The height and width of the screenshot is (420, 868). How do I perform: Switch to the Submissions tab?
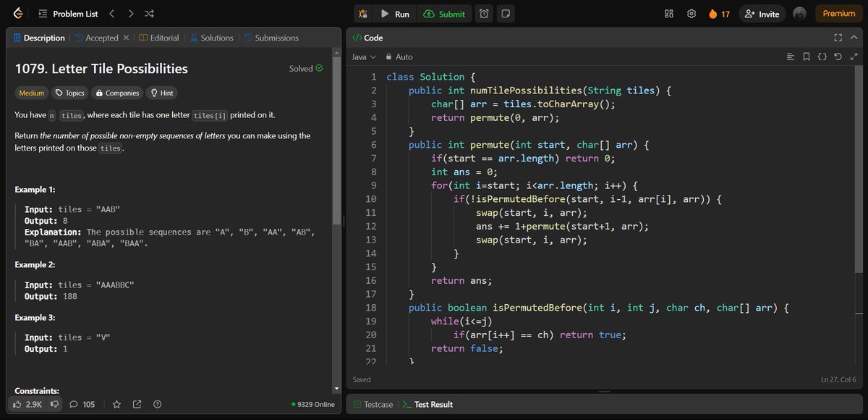point(271,38)
